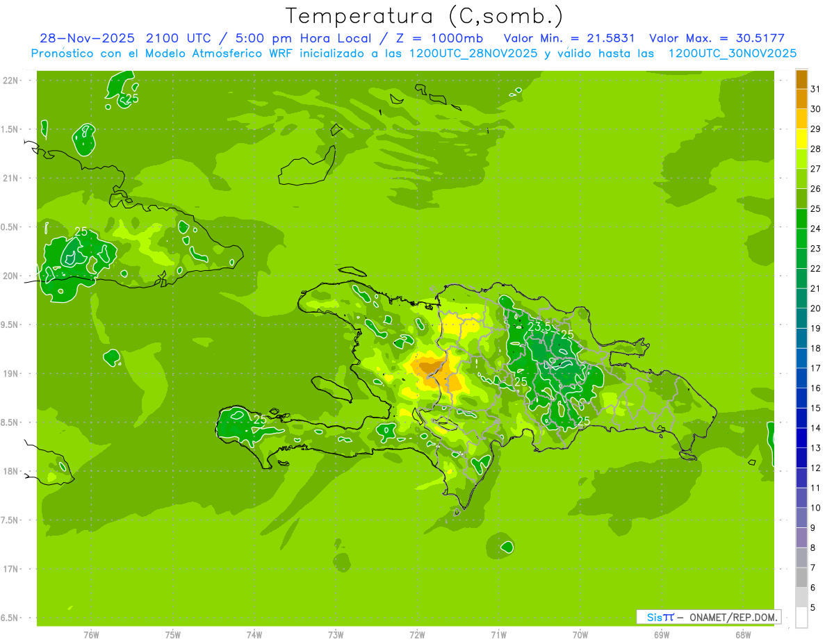This screenshot has width=834, height=644.
Task: Click the '69W' longitude axis label
Action: pos(662,635)
